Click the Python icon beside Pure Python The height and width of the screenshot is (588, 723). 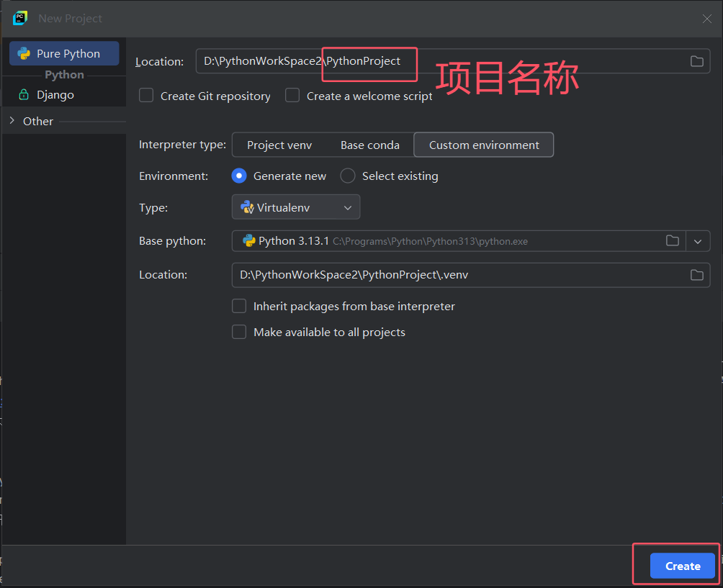pyautogui.click(x=24, y=54)
